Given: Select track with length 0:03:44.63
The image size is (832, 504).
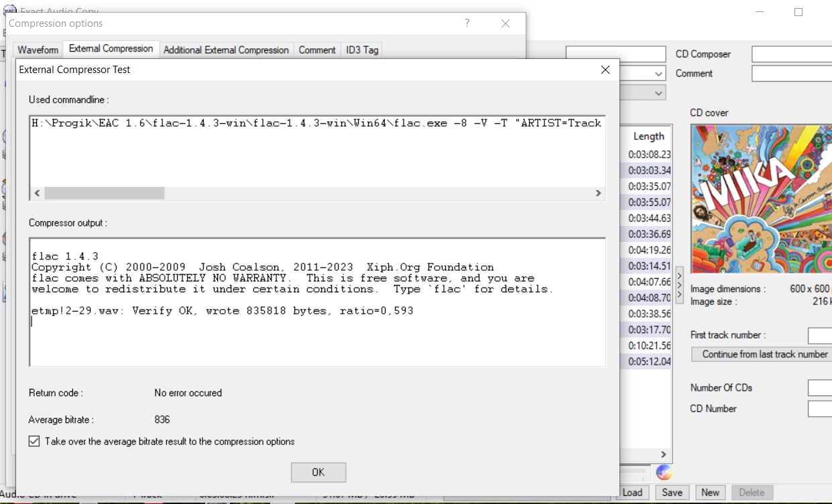Looking at the screenshot, I should 649,218.
